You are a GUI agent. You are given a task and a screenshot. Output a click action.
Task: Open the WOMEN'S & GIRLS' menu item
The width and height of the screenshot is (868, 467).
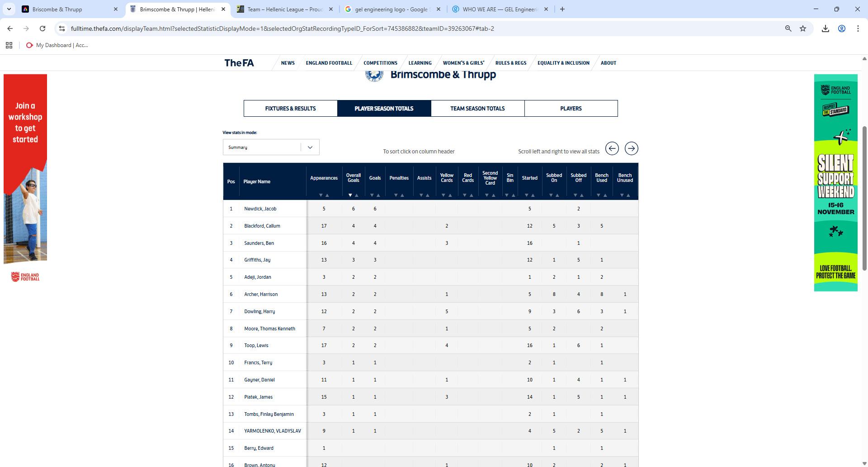point(463,63)
